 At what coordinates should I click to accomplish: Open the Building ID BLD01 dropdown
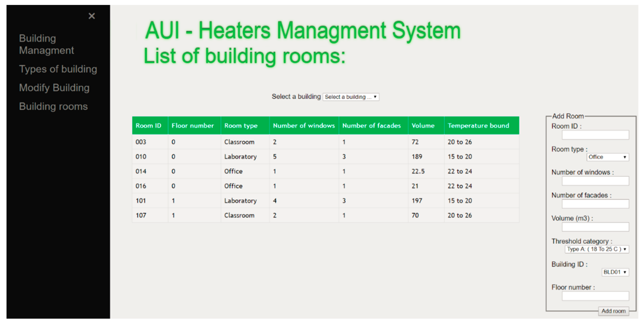[x=615, y=272]
